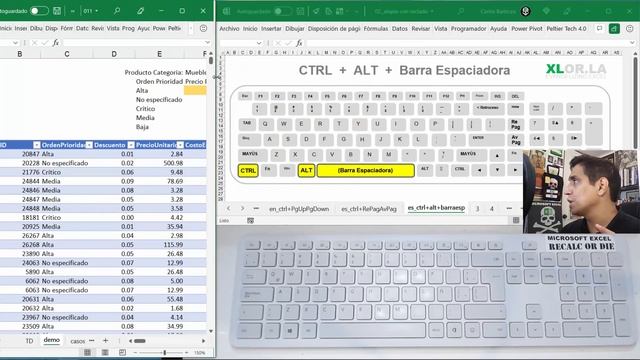Open search magnifier in left Excel window
The image size is (640, 360).
(x=117, y=11)
